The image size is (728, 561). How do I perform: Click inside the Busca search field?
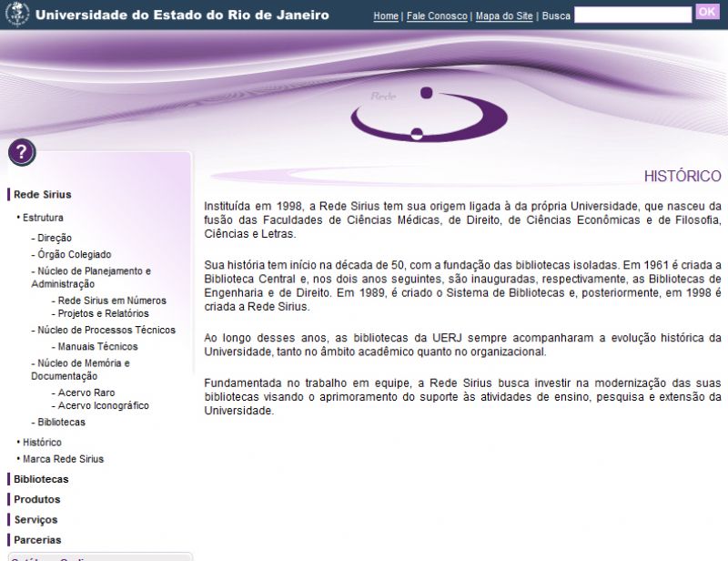(x=632, y=15)
